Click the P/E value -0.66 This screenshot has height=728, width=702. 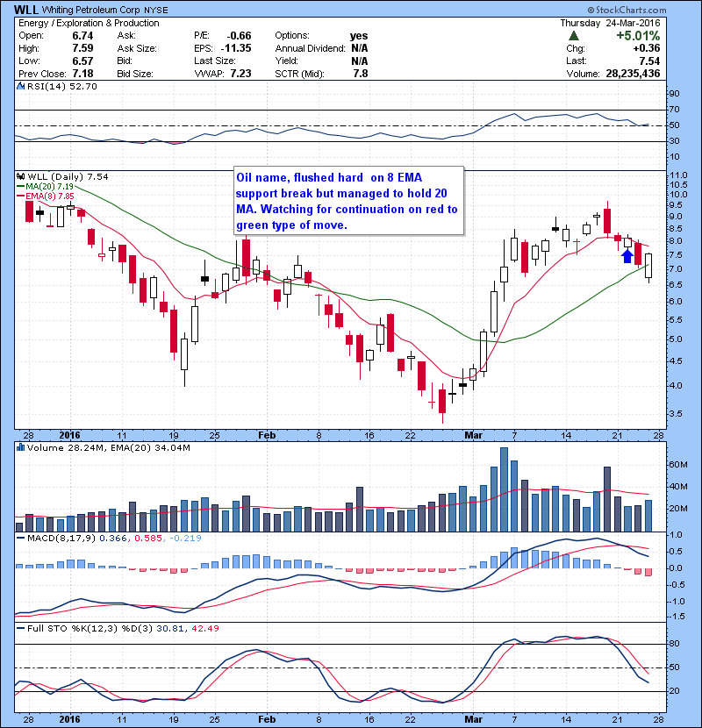239,36
